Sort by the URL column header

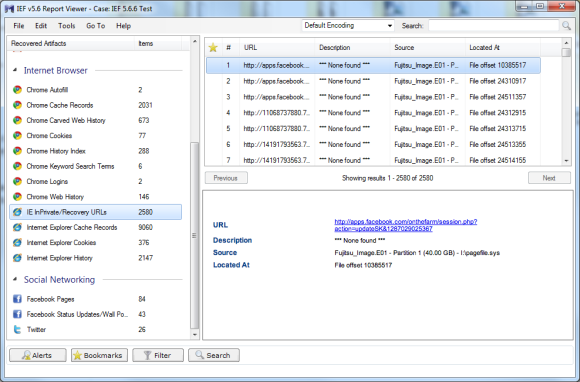pos(277,47)
